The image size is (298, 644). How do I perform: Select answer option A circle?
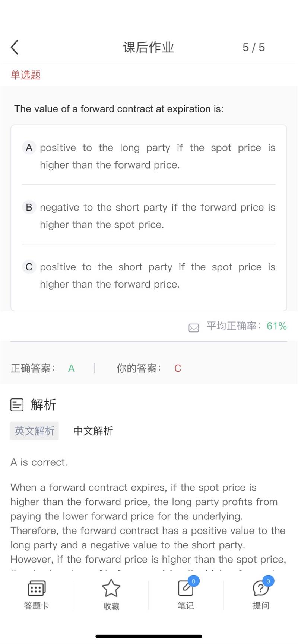click(29, 148)
